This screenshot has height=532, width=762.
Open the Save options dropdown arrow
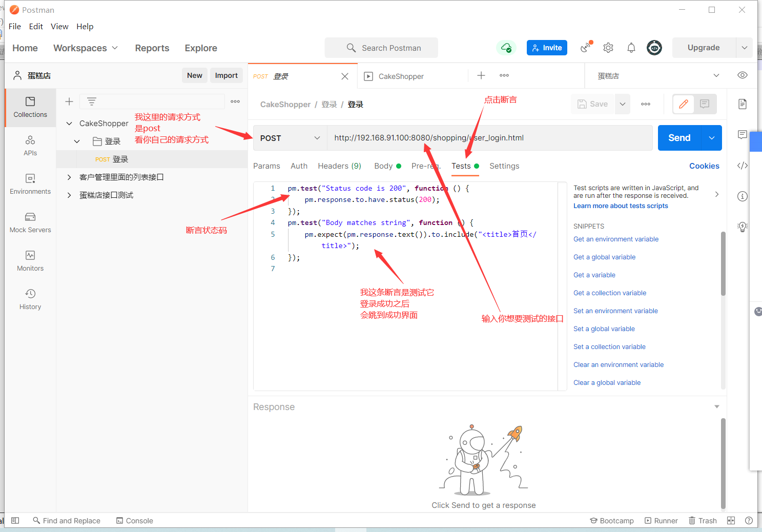pos(623,104)
